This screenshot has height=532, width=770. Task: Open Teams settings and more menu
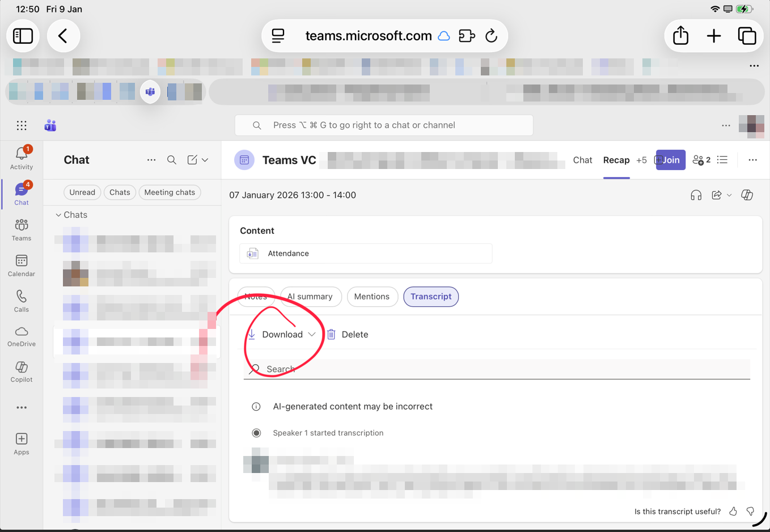(726, 125)
